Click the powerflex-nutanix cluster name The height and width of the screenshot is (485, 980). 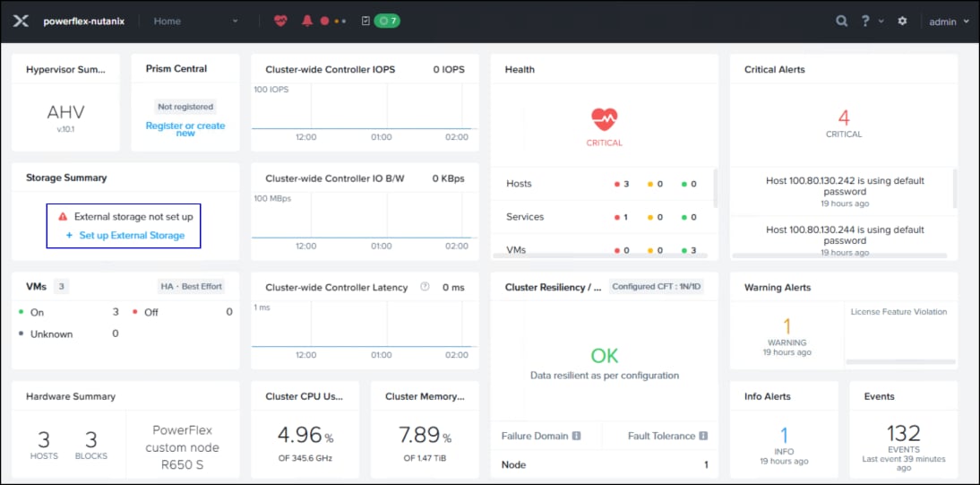83,21
